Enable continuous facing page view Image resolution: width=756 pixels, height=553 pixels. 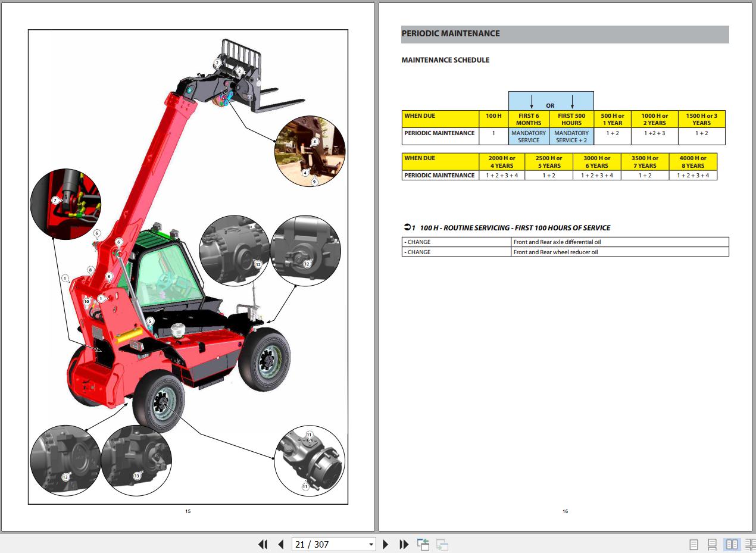tap(749, 544)
